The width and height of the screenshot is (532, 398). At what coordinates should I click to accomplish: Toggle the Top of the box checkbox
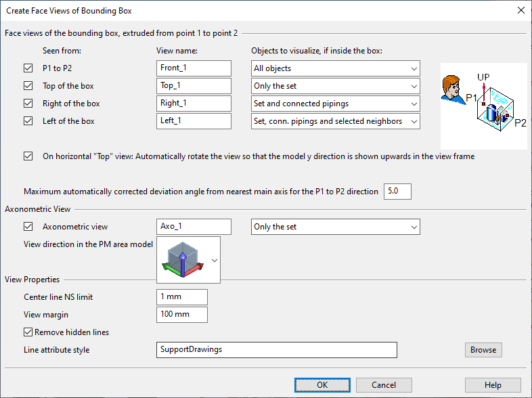click(28, 86)
